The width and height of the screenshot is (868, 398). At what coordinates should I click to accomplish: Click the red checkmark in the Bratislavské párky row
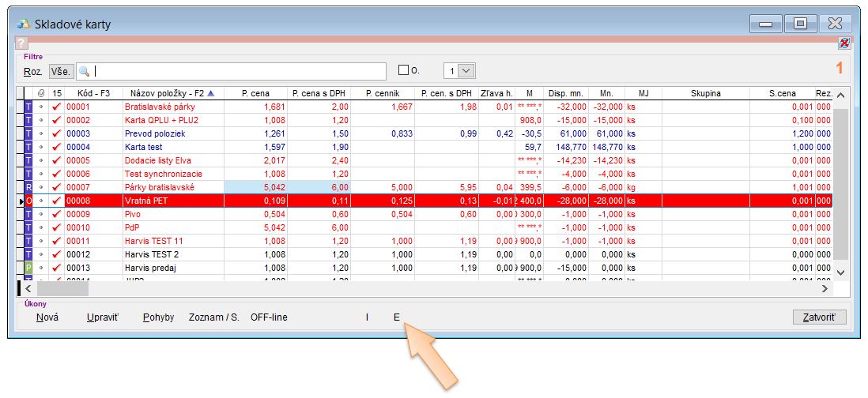click(56, 107)
